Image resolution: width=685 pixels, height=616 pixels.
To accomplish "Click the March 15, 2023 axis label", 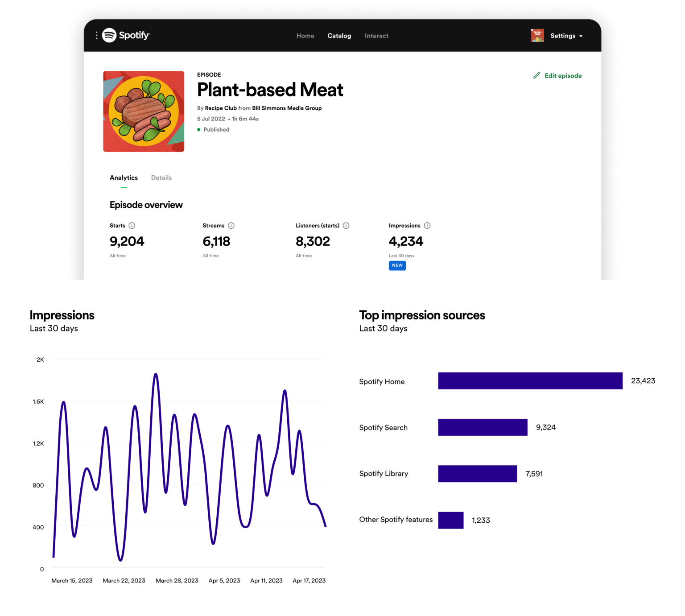I will pyautogui.click(x=72, y=580).
